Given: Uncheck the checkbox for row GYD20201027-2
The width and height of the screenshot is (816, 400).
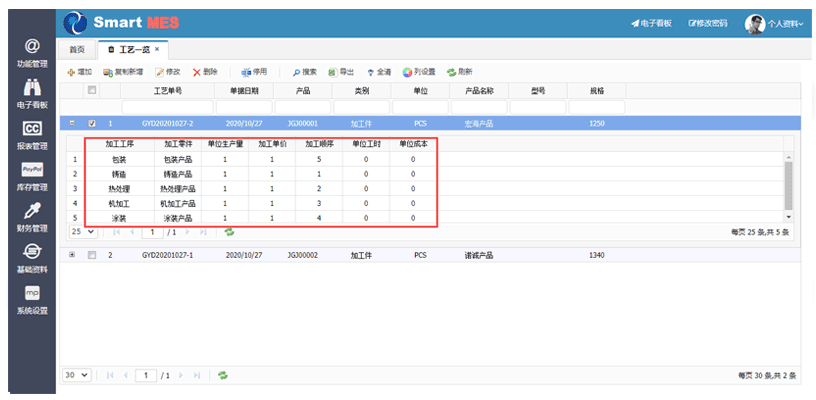Looking at the screenshot, I should (x=93, y=124).
